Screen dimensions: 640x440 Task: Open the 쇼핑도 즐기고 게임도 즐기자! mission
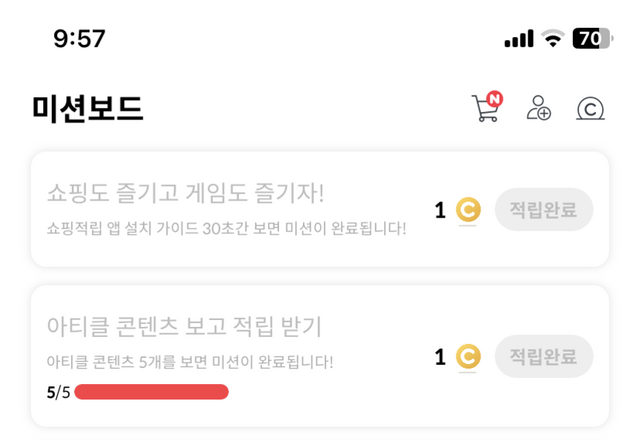[x=186, y=191]
